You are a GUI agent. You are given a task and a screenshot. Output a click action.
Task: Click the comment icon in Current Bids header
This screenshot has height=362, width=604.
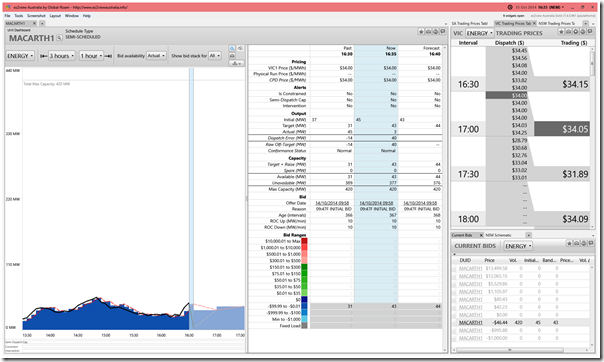tap(591, 243)
